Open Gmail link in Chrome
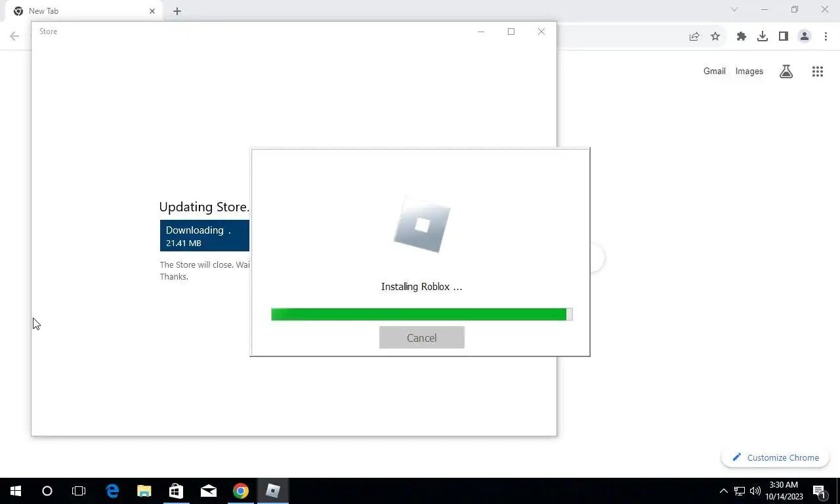 [x=714, y=71]
